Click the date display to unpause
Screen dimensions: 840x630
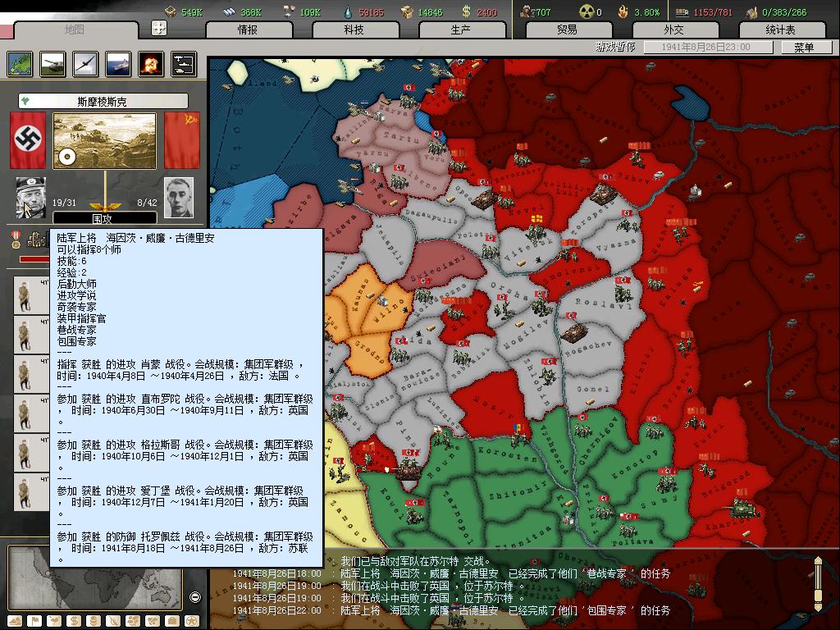point(707,48)
